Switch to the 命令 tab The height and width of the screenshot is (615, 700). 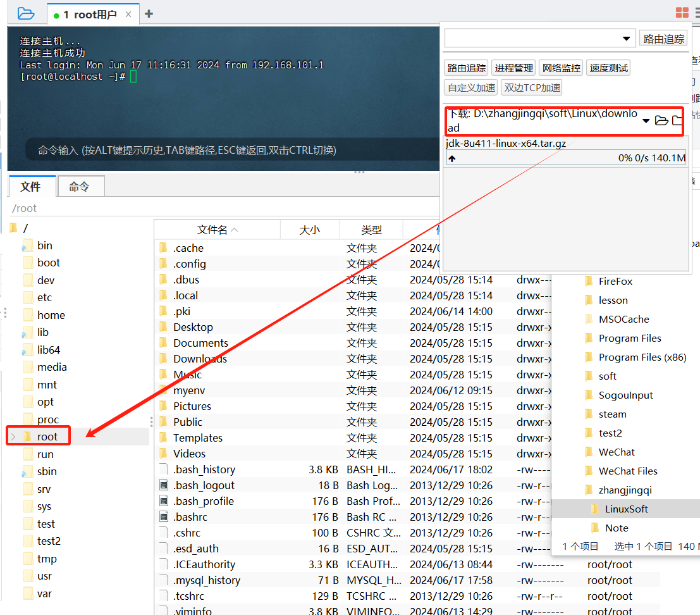click(80, 186)
